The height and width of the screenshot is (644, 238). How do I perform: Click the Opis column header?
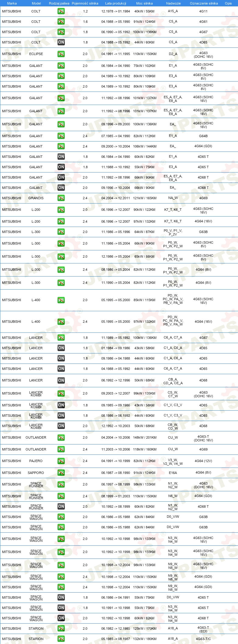(x=228, y=3)
